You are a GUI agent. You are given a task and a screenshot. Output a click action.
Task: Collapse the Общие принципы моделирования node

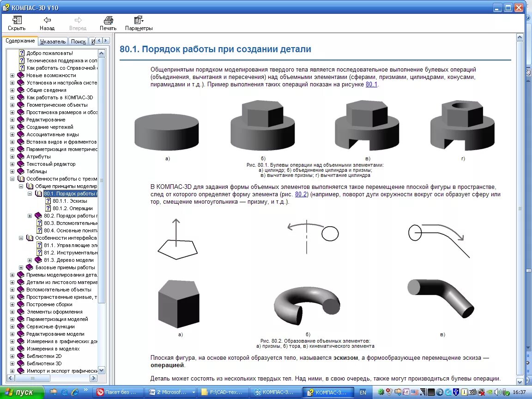coord(21,186)
